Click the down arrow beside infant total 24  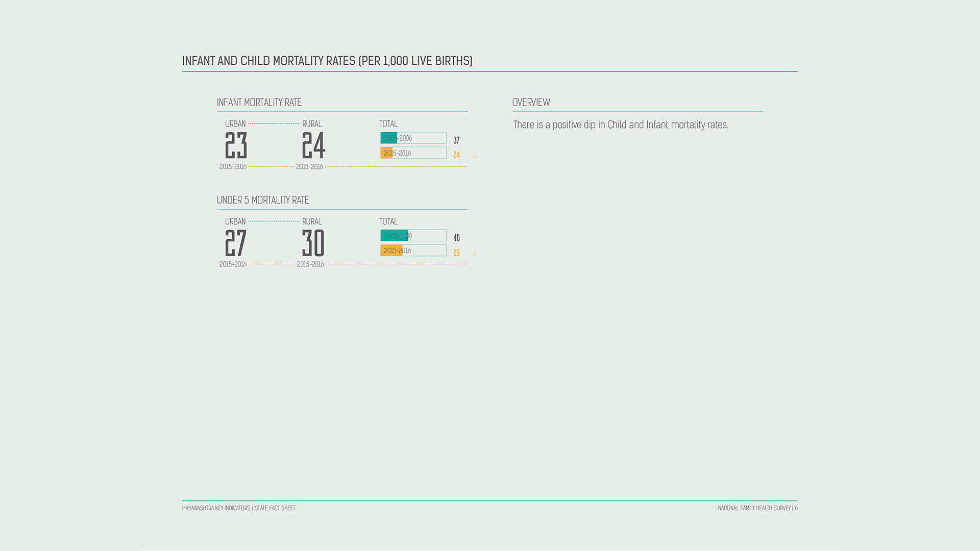pyautogui.click(x=474, y=155)
